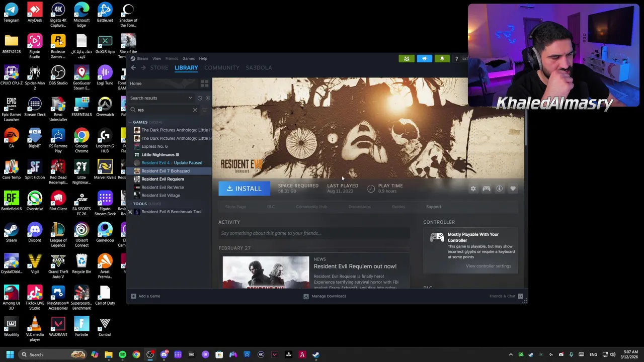Open Epic Games Launcher desktop shortcut

click(11, 109)
